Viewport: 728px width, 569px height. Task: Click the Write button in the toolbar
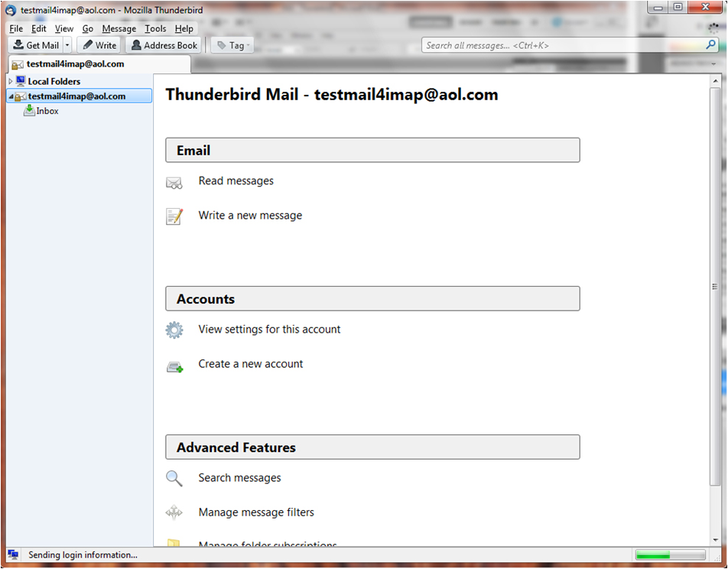tap(100, 45)
